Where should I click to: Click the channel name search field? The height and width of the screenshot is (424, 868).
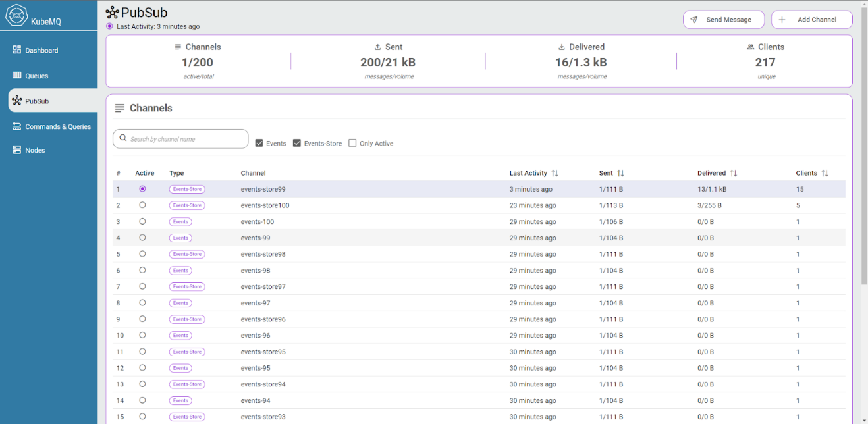tap(180, 139)
